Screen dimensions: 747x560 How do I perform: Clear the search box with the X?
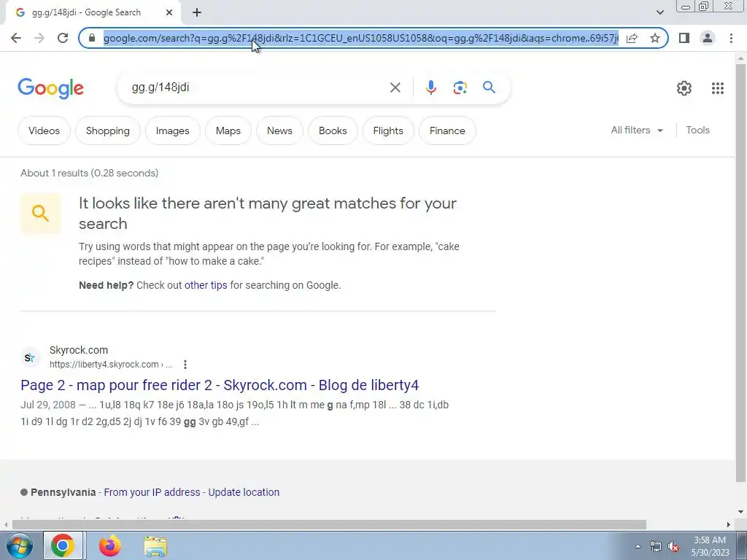click(395, 87)
